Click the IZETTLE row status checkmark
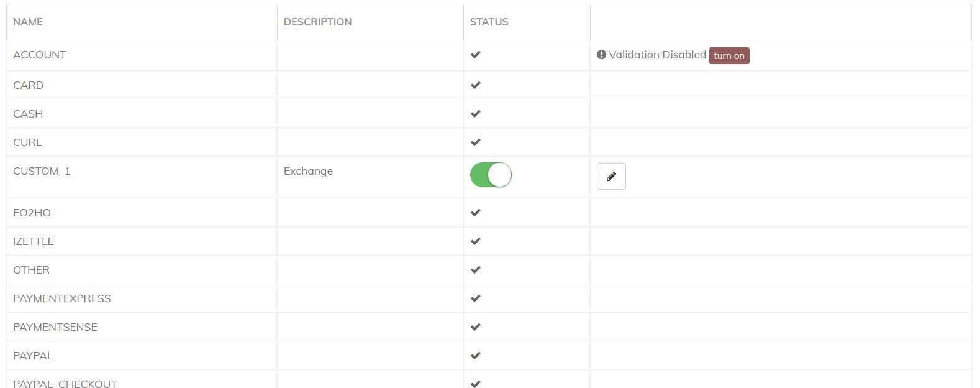This screenshot has width=980, height=388. click(x=476, y=241)
